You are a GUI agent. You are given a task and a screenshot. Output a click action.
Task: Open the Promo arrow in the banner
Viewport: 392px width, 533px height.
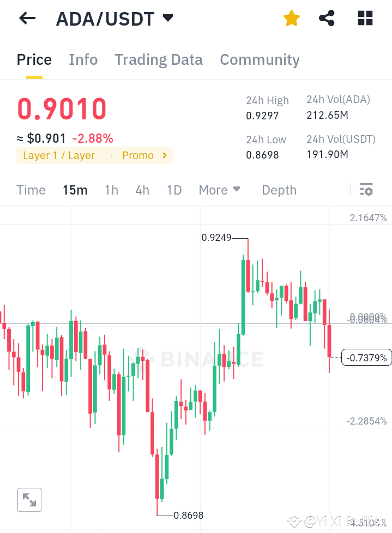(x=164, y=155)
